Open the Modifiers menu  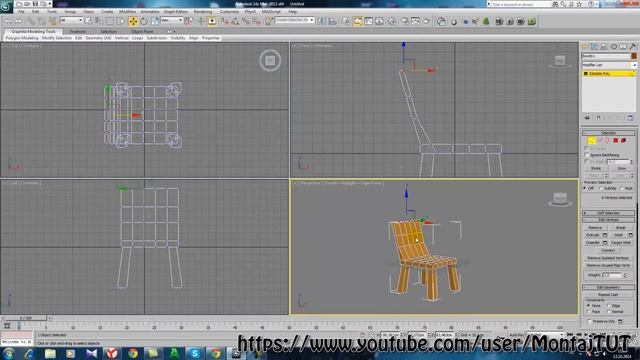point(127,11)
